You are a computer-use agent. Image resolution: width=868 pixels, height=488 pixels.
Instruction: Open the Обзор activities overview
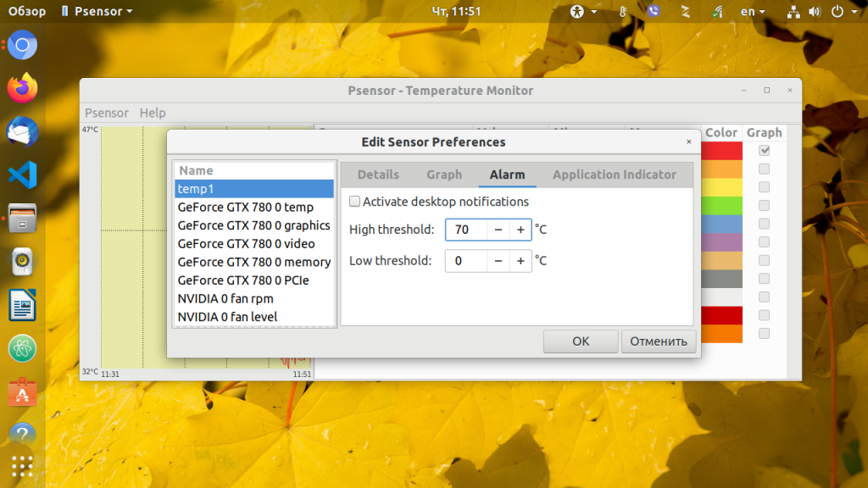(x=26, y=11)
